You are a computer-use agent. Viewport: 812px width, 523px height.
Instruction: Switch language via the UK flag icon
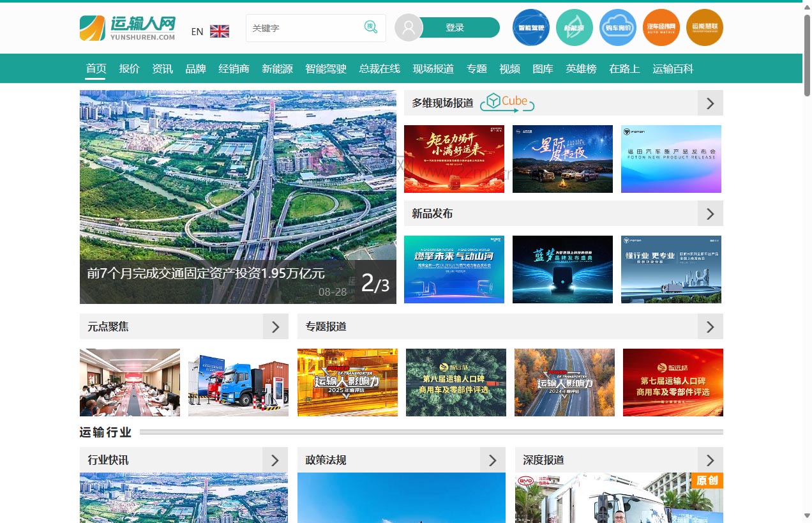(219, 31)
